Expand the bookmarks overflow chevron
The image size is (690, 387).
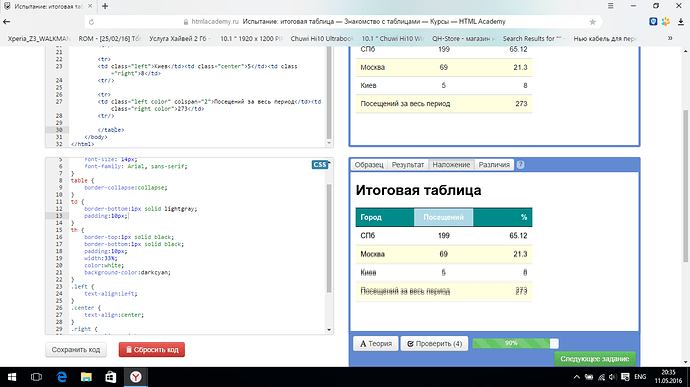click(x=670, y=38)
